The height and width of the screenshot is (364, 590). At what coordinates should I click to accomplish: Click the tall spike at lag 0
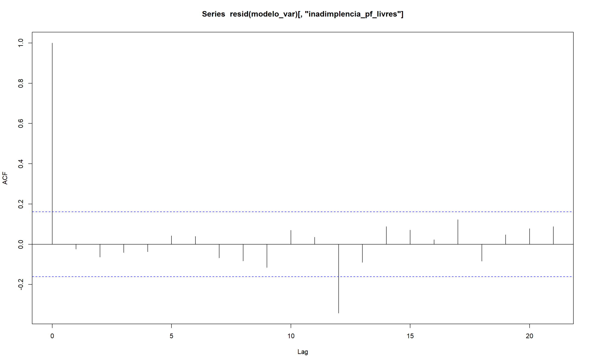click(52, 144)
